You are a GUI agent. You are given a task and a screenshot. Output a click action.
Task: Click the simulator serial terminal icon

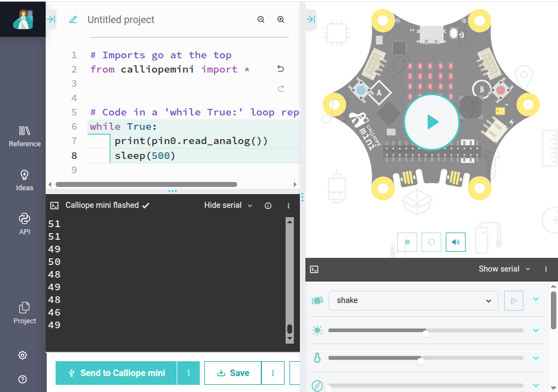314,269
